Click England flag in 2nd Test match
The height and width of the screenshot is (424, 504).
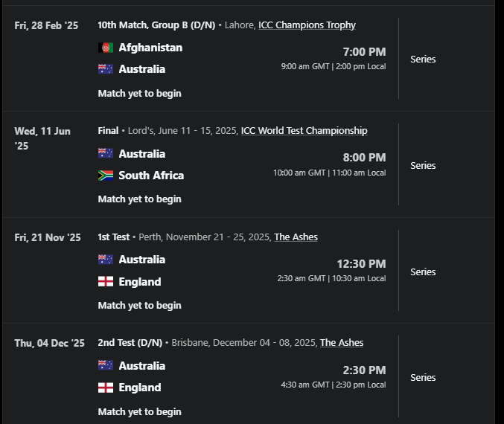point(106,388)
